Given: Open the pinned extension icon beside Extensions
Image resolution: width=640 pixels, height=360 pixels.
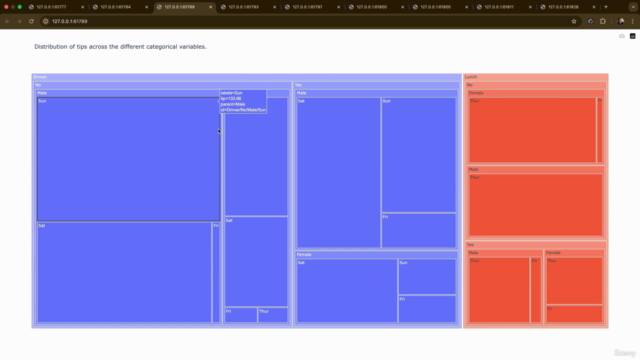Looking at the screenshot, I should pyautogui.click(x=590, y=21).
